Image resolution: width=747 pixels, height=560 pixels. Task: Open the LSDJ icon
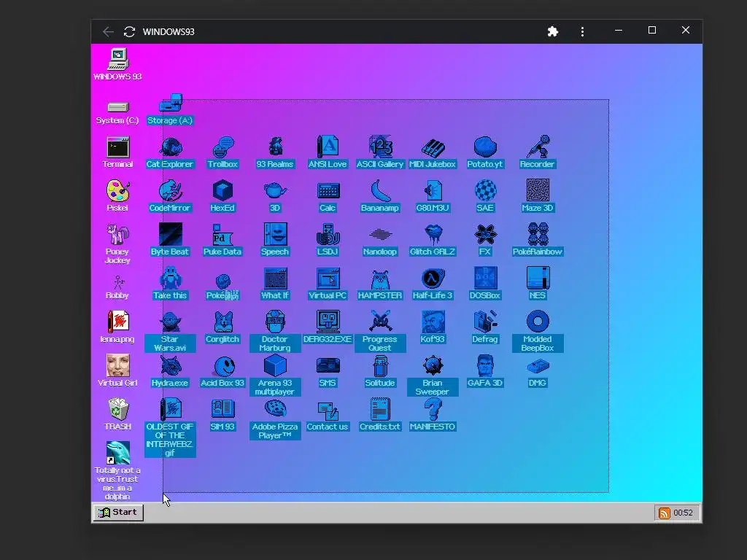328,235
